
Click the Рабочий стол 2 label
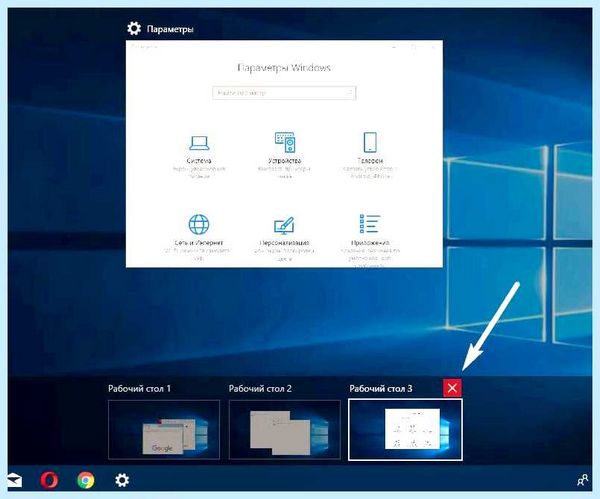pos(260,389)
